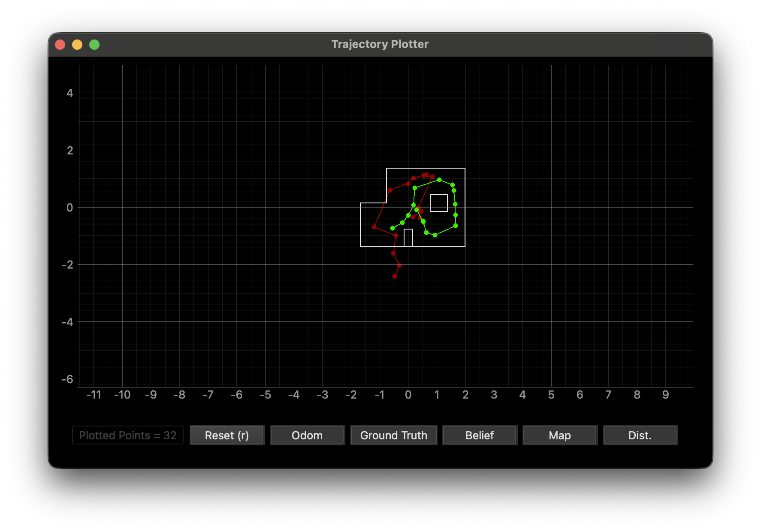Click the x-axis label -11
The height and width of the screenshot is (532, 761).
94,395
